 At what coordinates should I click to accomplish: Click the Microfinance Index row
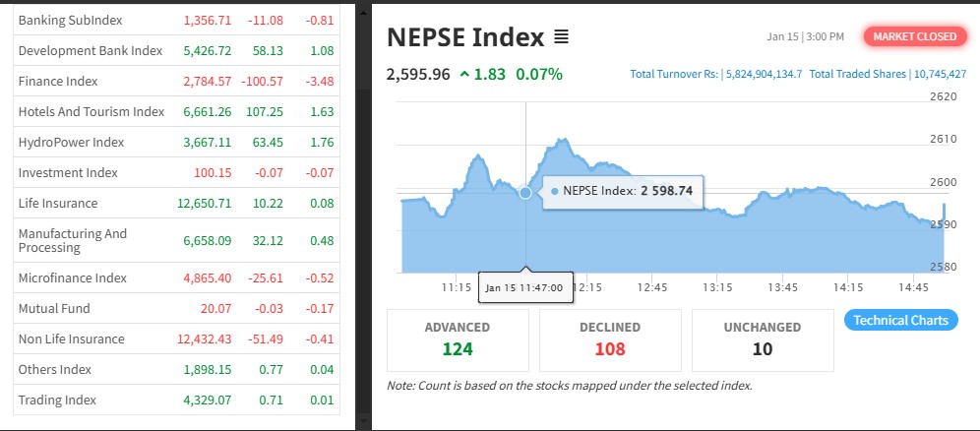tap(72, 277)
